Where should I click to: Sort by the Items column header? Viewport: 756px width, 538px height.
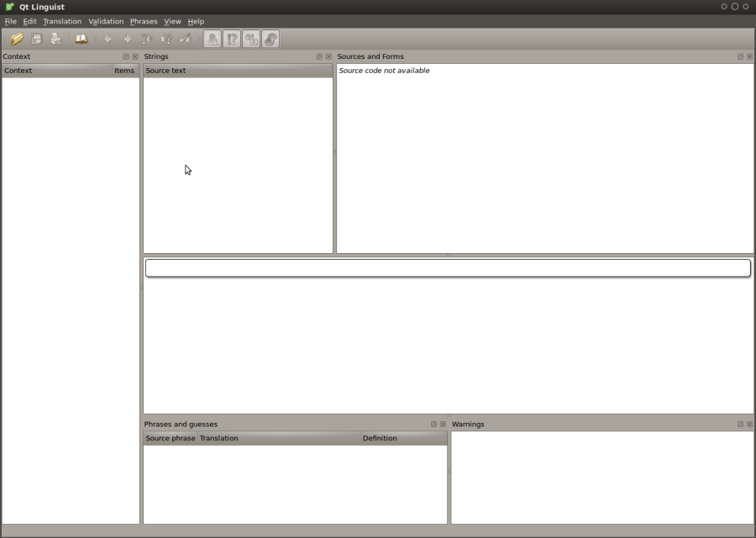124,71
